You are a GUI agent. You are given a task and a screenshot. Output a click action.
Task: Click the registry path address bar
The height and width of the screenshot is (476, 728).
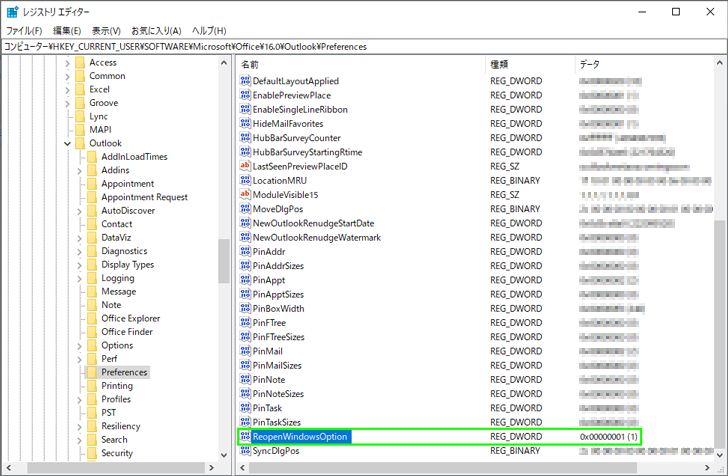pos(364,46)
